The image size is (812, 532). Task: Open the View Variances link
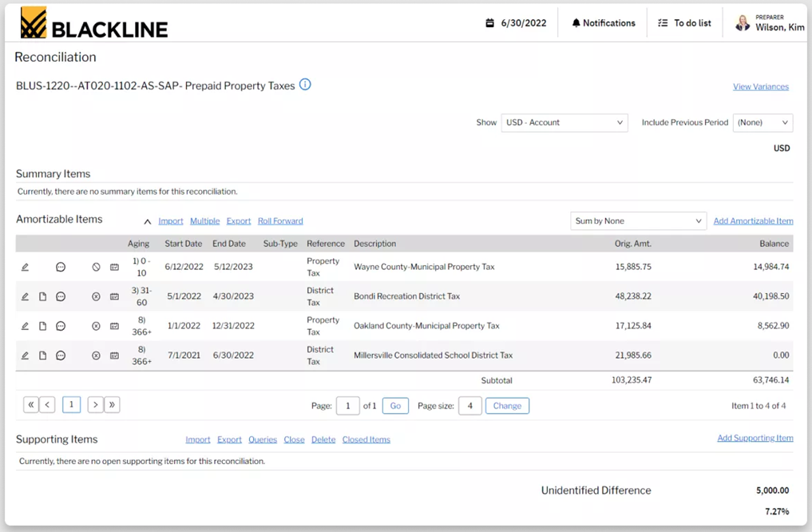coord(759,85)
